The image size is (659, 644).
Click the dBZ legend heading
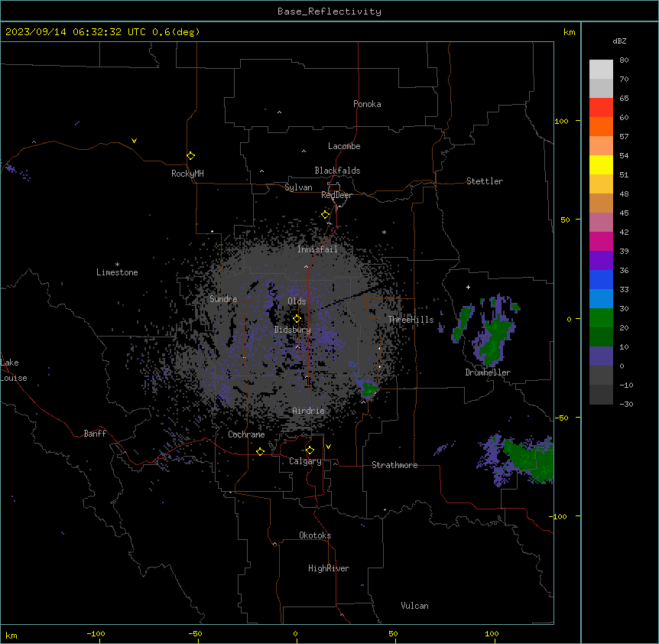pyautogui.click(x=619, y=41)
